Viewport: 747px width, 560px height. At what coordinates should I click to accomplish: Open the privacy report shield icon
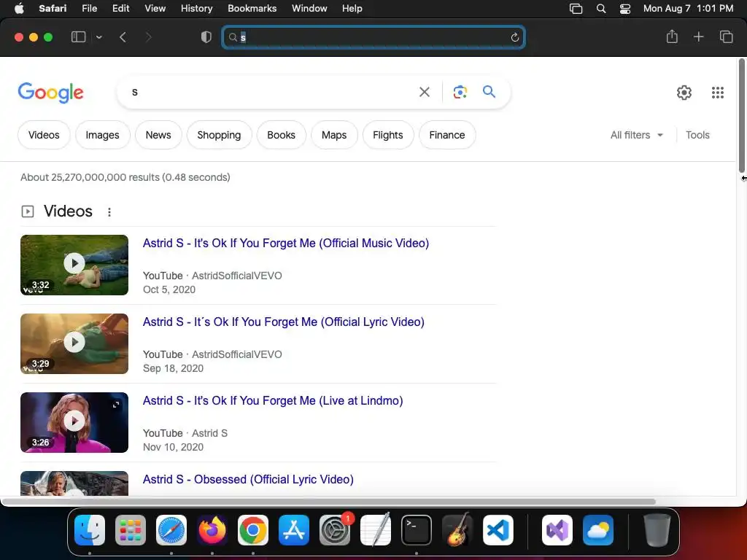pyautogui.click(x=206, y=37)
